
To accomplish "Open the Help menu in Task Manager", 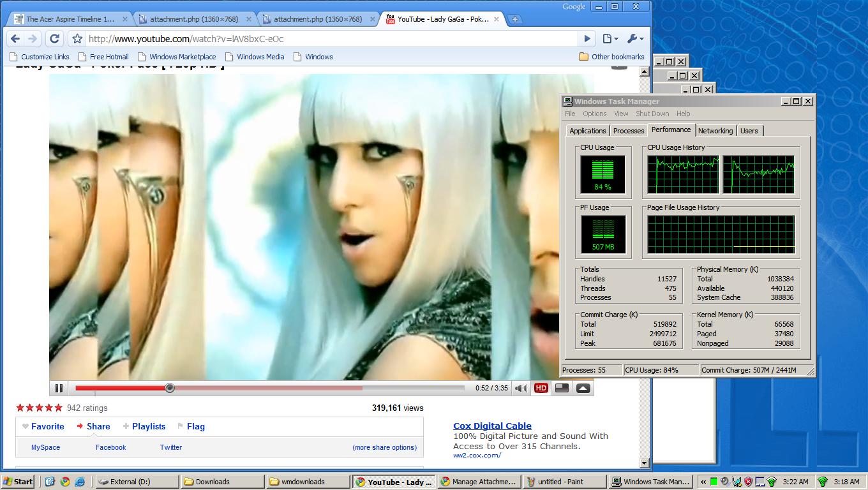I will coord(683,114).
